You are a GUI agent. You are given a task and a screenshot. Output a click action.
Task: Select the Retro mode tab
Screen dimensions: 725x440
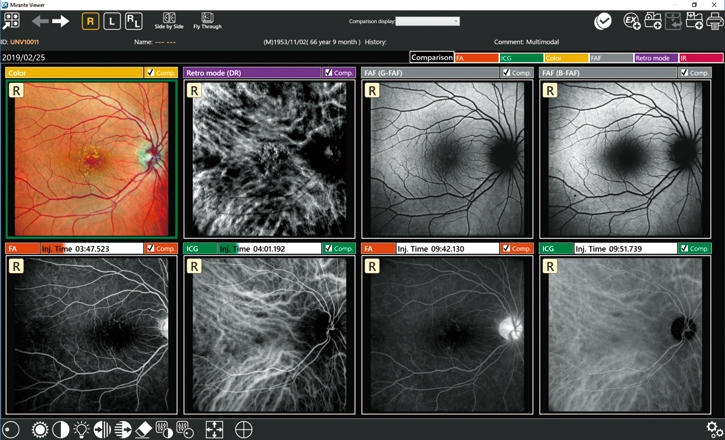coord(655,58)
